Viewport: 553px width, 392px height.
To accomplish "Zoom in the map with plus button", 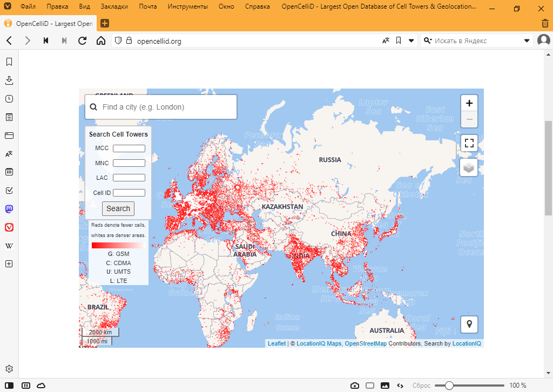I will (x=469, y=103).
